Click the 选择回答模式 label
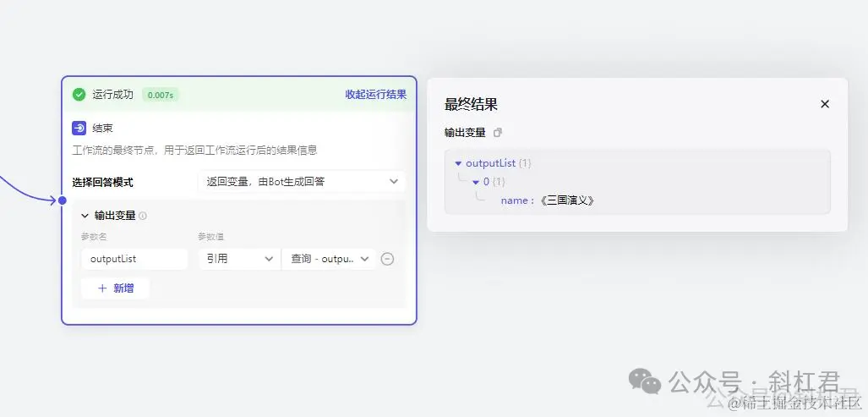Image resolution: width=868 pixels, height=417 pixels. click(102, 182)
